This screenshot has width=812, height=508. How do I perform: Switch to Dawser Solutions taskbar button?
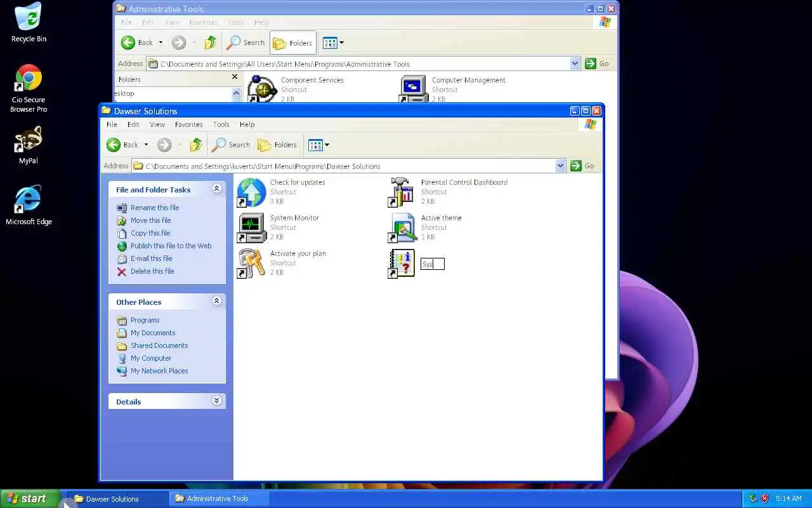(x=117, y=498)
